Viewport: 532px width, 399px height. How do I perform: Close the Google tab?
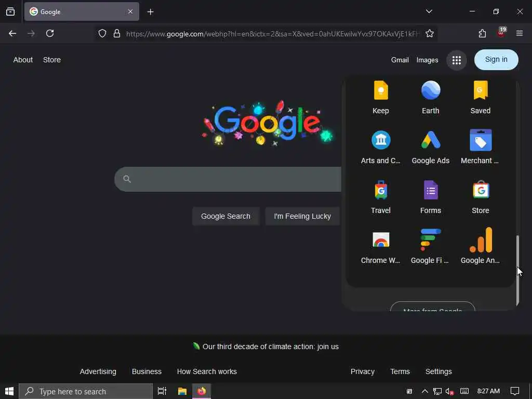(x=130, y=11)
